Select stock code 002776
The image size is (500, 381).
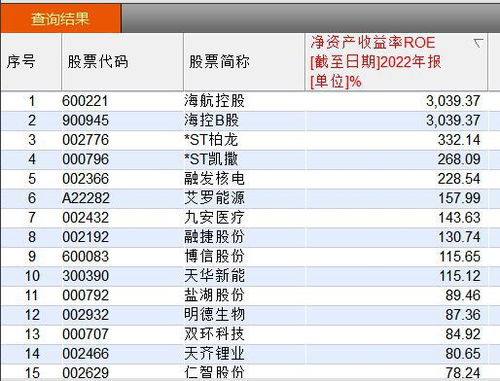point(85,140)
